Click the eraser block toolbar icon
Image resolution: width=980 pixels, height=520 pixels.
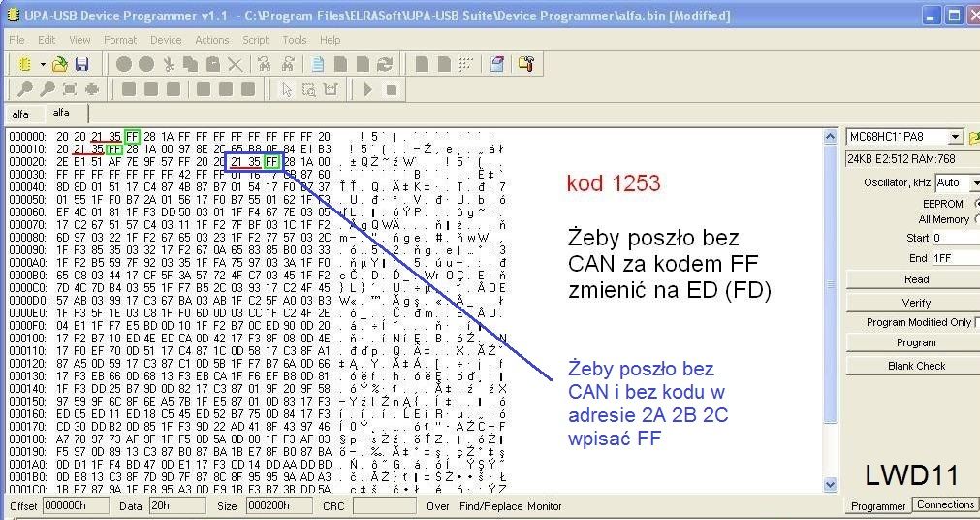click(497, 64)
